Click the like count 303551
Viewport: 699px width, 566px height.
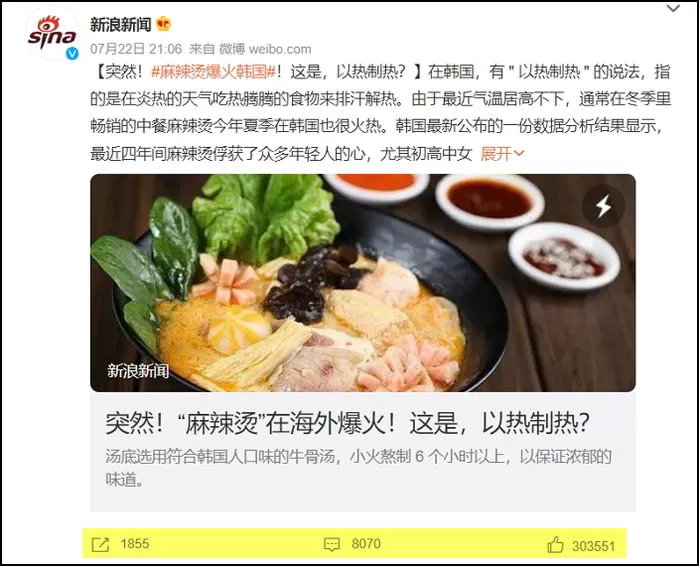tap(593, 546)
